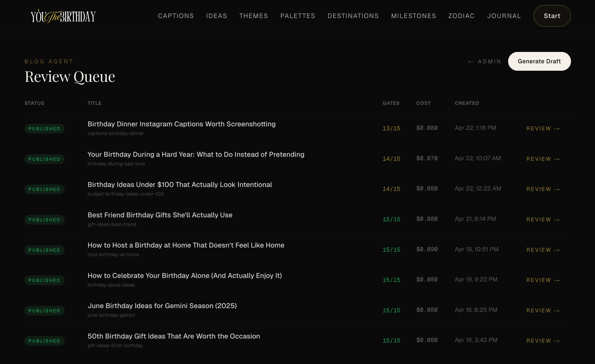Open the Journal nav link
This screenshot has height=364, width=595.
point(504,16)
